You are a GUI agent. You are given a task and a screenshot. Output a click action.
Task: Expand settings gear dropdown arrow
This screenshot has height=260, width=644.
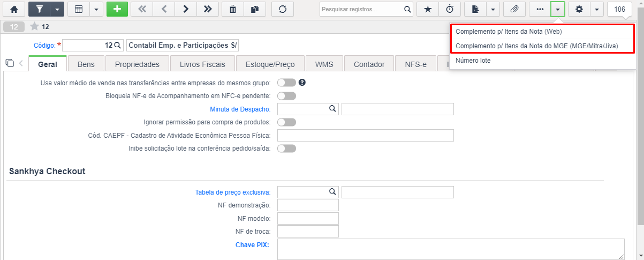coord(596,9)
